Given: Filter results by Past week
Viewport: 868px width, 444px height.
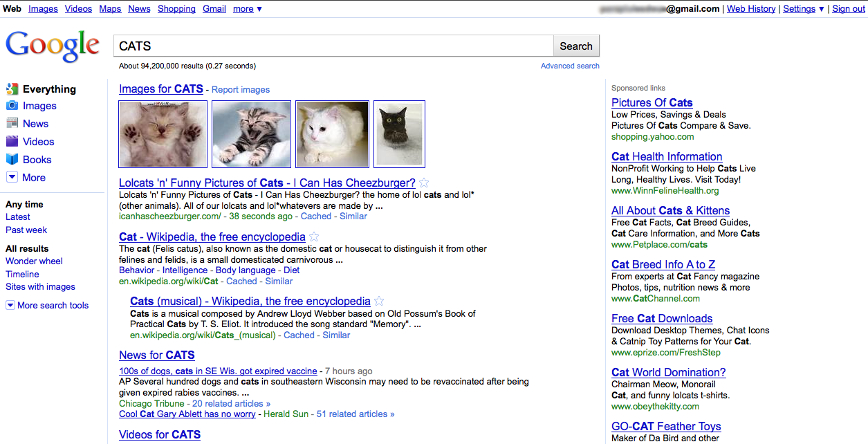Looking at the screenshot, I should tap(26, 230).
